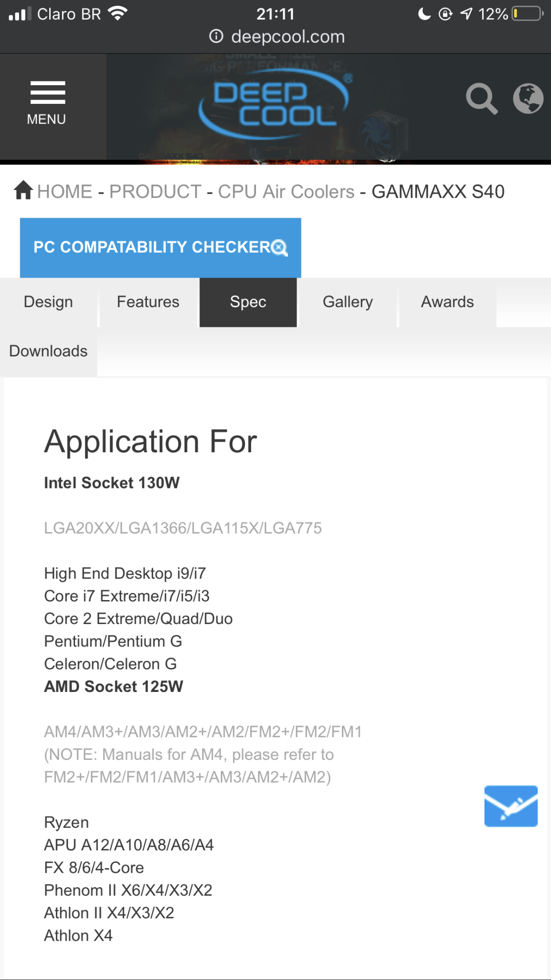
Task: Tap Celeron/Celeron G line
Action: click(110, 664)
